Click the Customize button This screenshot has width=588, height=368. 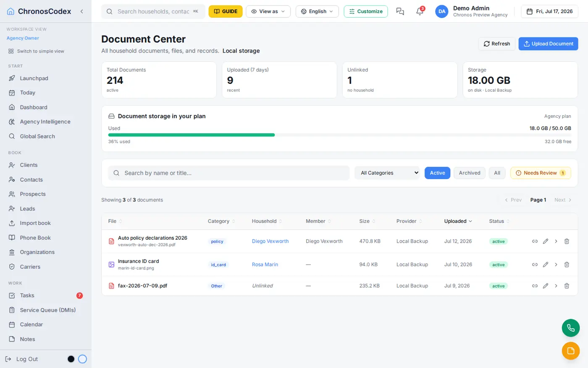(x=366, y=11)
